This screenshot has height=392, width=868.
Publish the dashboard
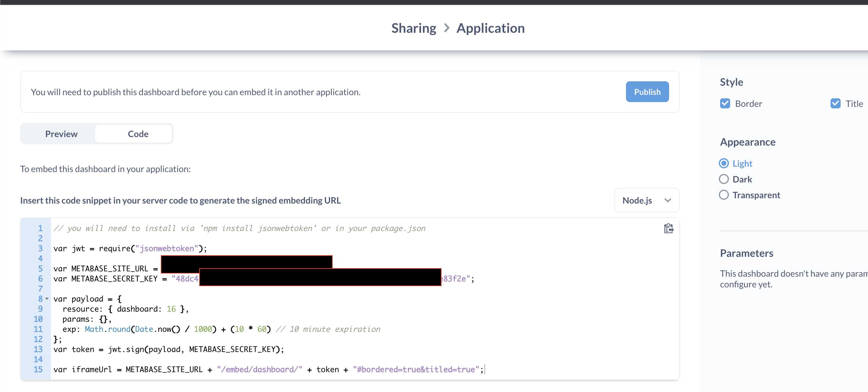pyautogui.click(x=647, y=91)
